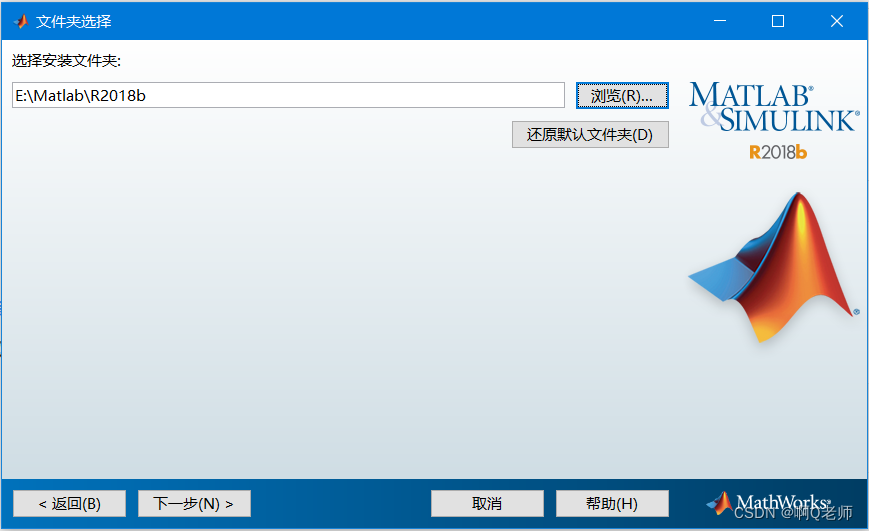The height and width of the screenshot is (531, 869).
Task: Maximize the 文件夹选择 window
Action: point(778,21)
